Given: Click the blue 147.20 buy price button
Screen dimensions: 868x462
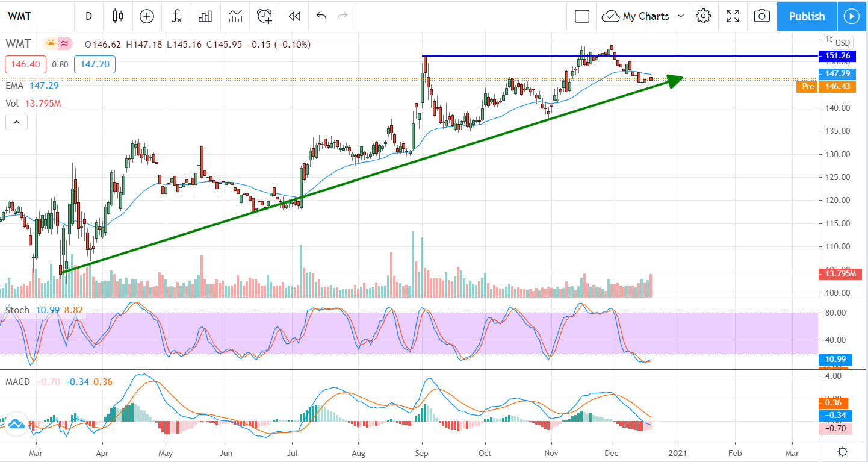Looking at the screenshot, I should (95, 64).
